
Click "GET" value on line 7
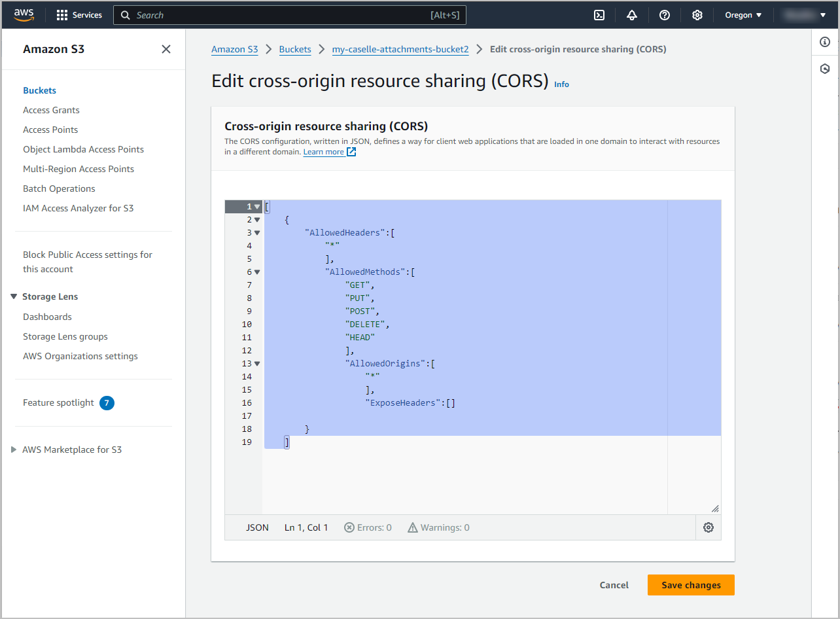(358, 285)
